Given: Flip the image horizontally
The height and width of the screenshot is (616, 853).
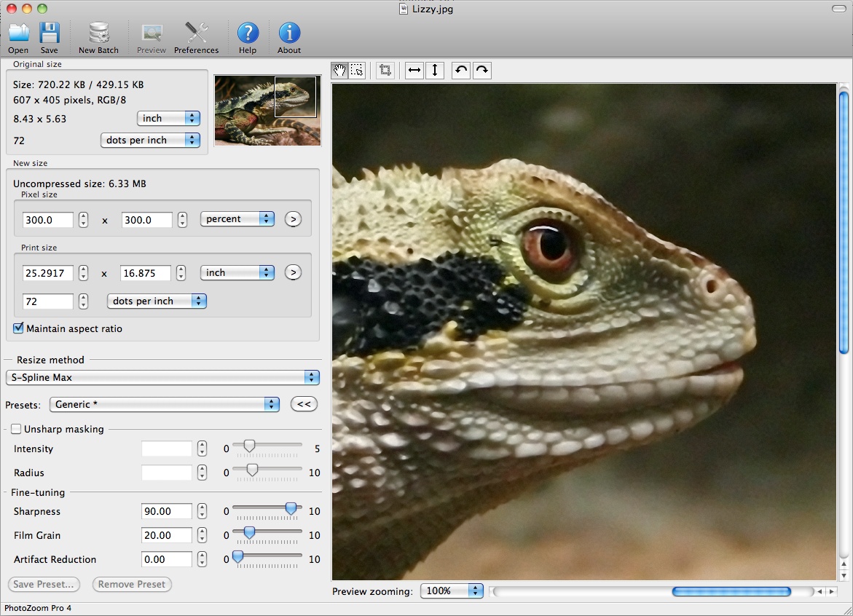Looking at the screenshot, I should click(x=413, y=70).
